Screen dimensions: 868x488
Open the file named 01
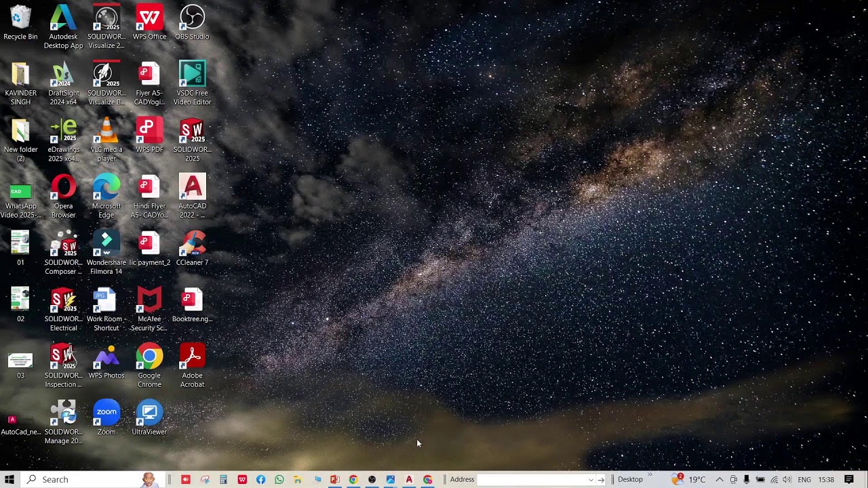coord(20,249)
